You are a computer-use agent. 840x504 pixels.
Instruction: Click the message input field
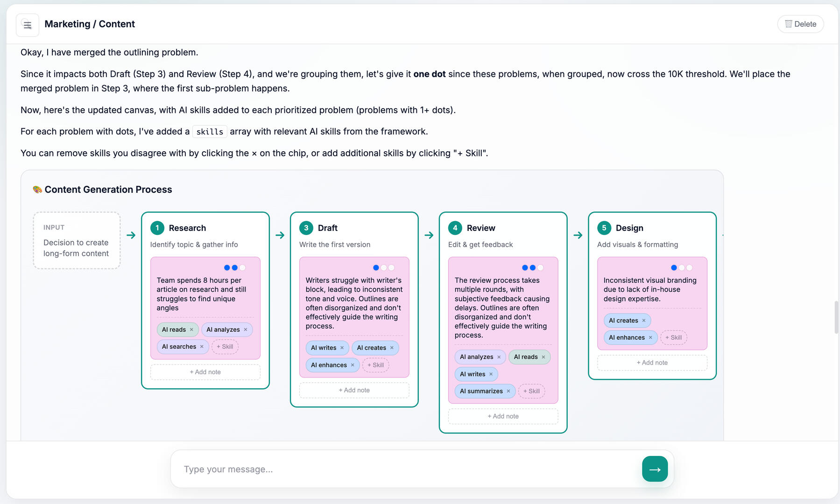[406, 469]
